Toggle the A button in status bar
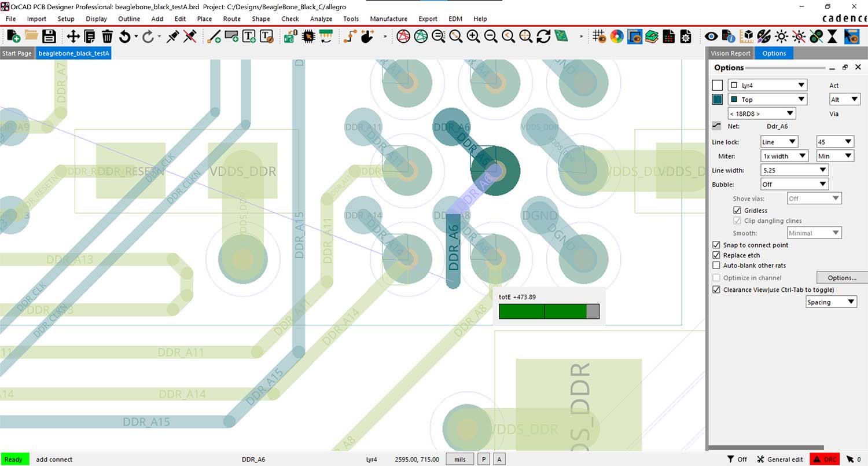 [x=499, y=459]
